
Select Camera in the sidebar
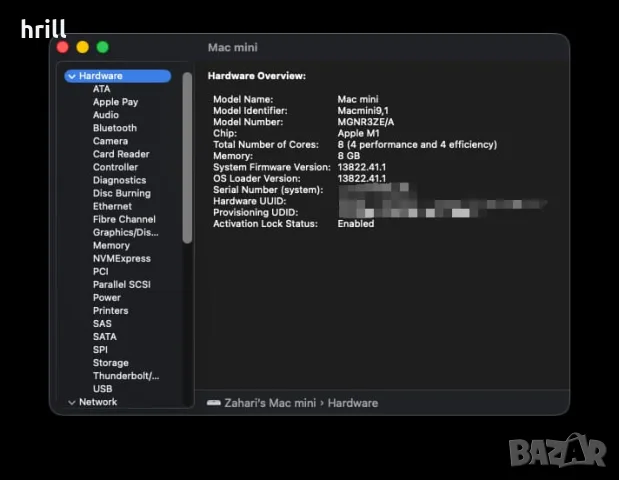click(110, 141)
